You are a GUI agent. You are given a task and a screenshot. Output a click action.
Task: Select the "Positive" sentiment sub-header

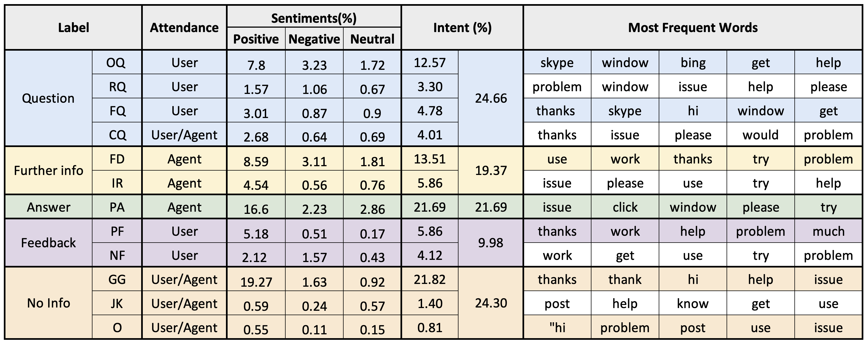coord(256,39)
